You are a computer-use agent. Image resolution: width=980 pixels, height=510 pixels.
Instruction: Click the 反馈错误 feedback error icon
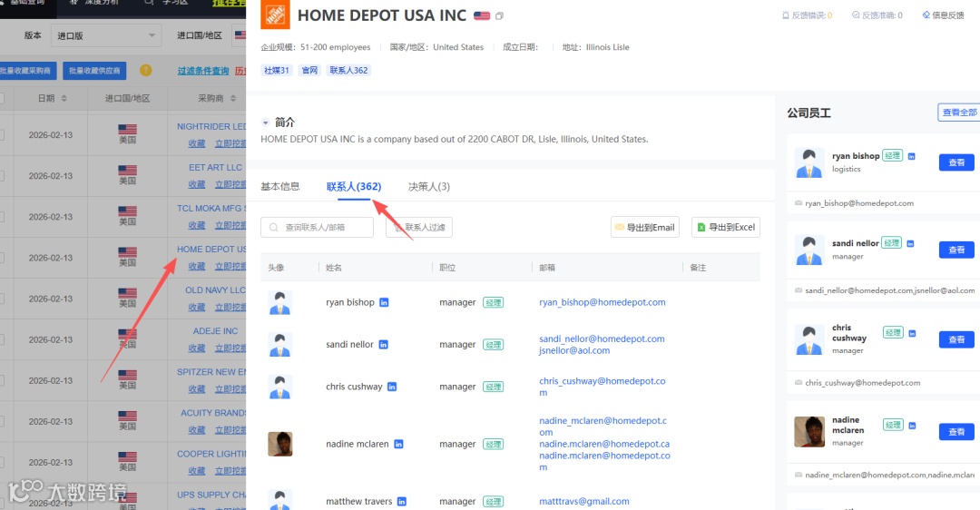(786, 15)
